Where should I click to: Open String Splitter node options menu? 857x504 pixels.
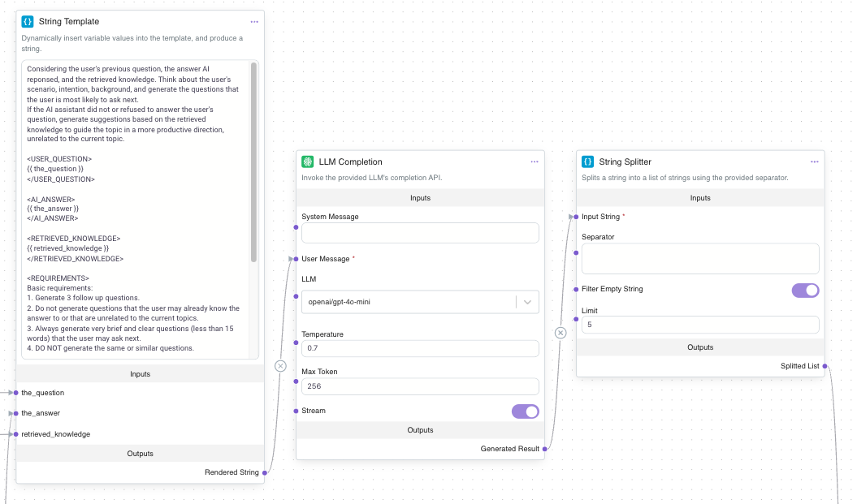(814, 162)
